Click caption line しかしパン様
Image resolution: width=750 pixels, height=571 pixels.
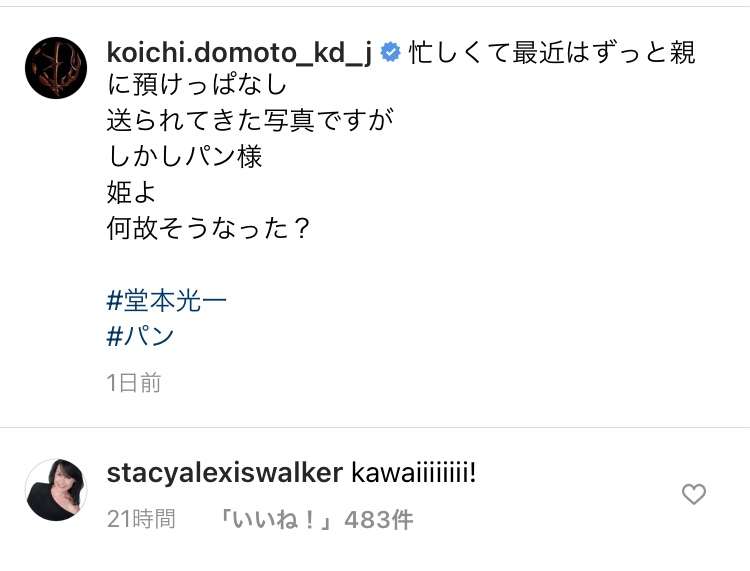point(185,156)
